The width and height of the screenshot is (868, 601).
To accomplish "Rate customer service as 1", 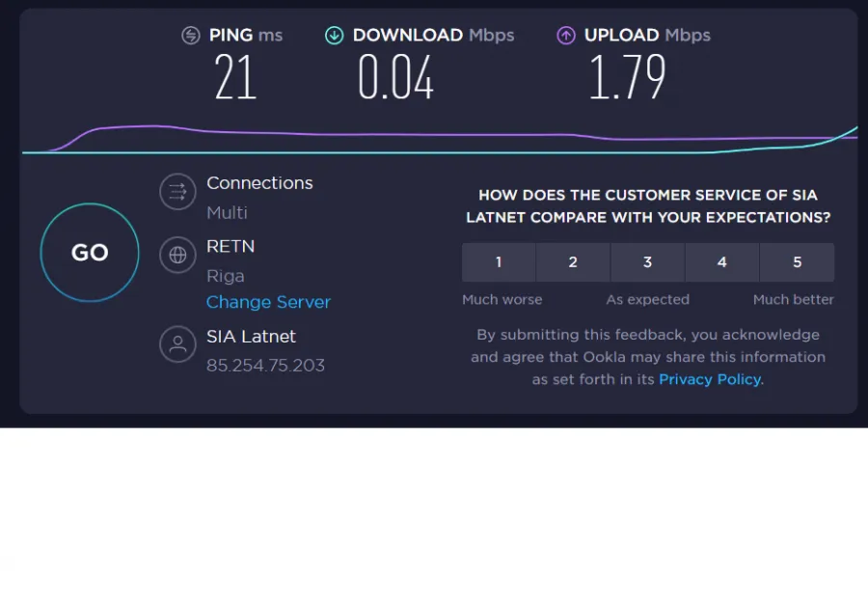I will click(x=499, y=262).
